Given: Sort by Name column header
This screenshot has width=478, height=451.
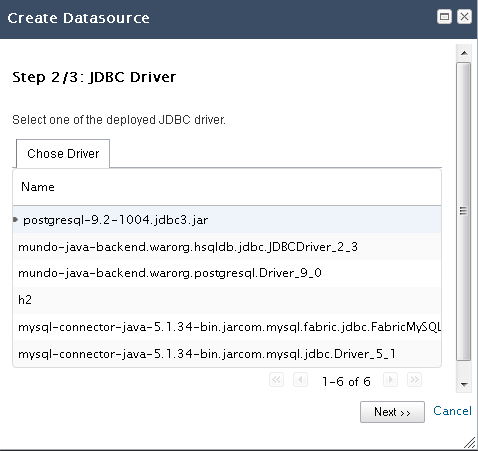Looking at the screenshot, I should coord(227,187).
